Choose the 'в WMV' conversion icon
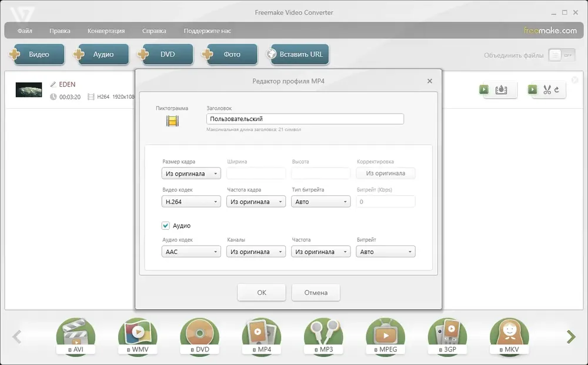This screenshot has height=365, width=588. [138, 336]
